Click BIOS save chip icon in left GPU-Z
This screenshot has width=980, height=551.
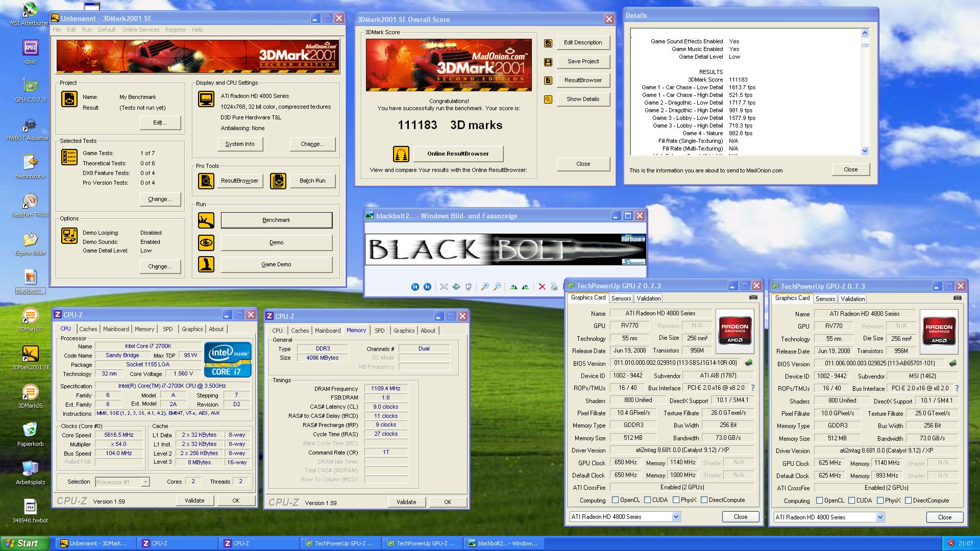point(749,363)
